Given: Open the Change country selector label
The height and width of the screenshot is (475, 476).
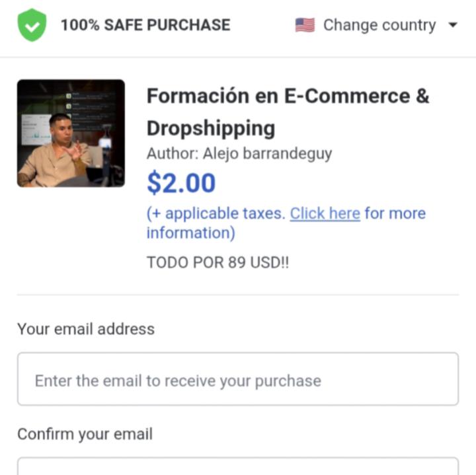Looking at the screenshot, I should point(379,26).
